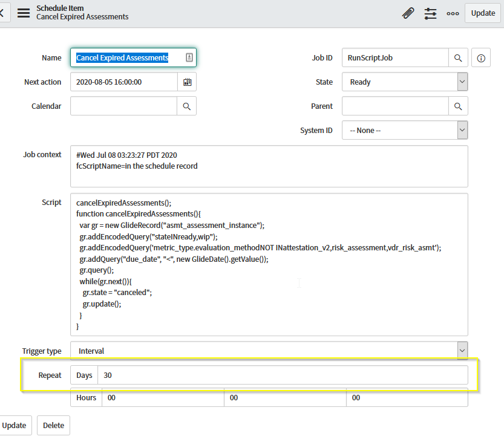Viewport: 504px width, 442px height.
Task: Delete the schedule item
Action: 53,425
